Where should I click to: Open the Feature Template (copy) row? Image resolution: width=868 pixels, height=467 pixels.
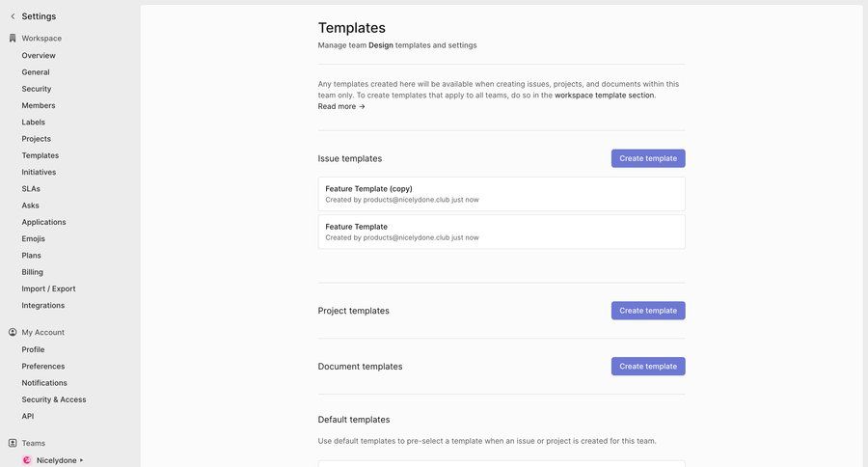point(502,194)
